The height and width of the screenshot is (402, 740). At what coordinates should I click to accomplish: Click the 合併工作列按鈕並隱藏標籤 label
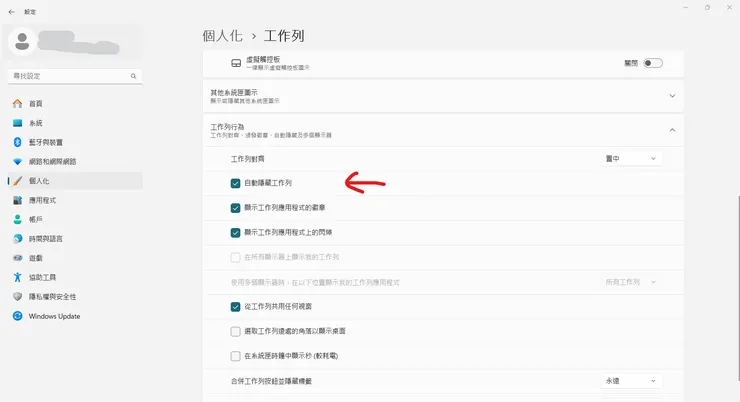pyautogui.click(x=271, y=381)
